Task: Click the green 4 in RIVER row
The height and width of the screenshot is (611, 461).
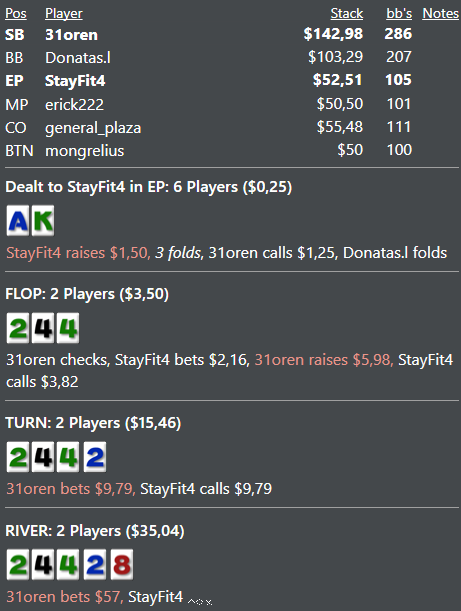Action: 68,565
